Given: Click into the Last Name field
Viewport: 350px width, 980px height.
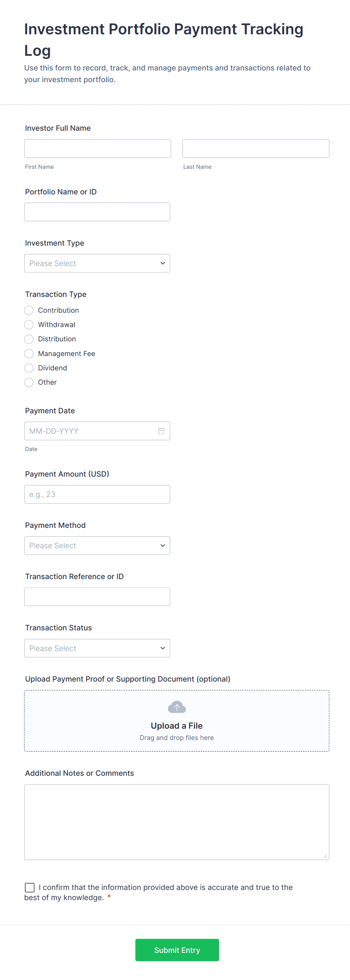Looking at the screenshot, I should [x=256, y=149].
